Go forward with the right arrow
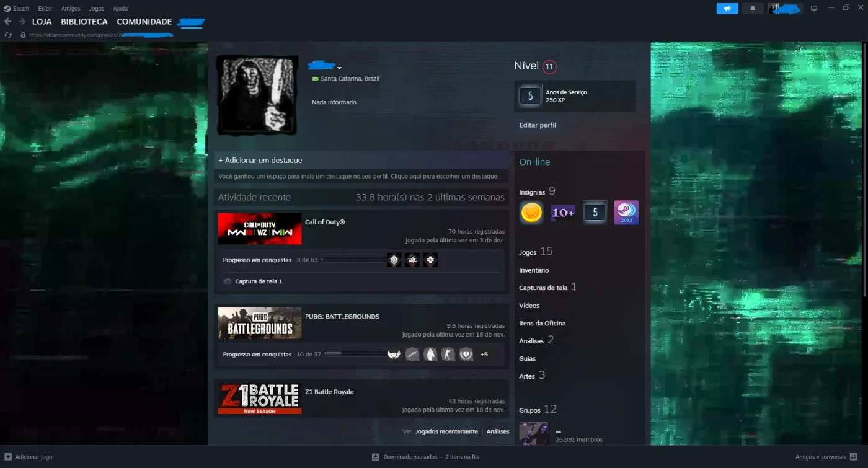This screenshot has height=468, width=868. point(22,22)
